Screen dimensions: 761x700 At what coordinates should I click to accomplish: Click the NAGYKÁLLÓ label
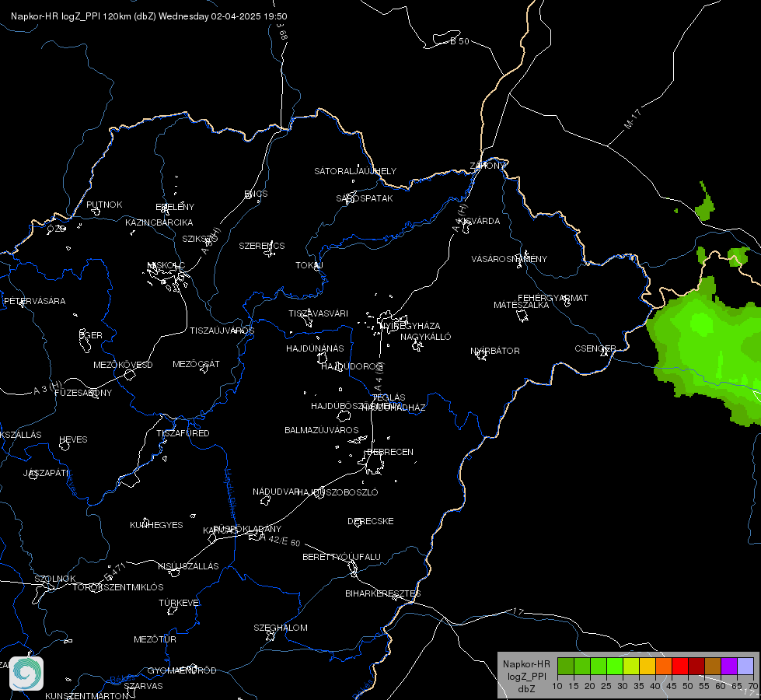click(x=426, y=337)
